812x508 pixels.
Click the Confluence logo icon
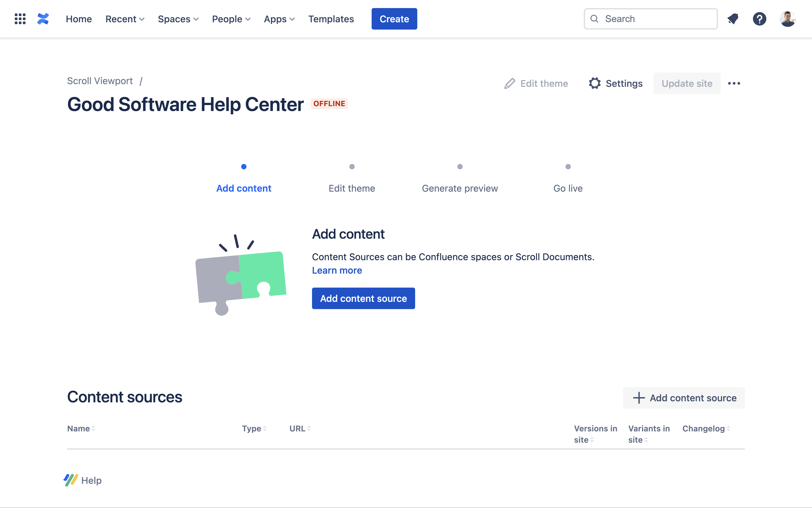click(x=43, y=19)
